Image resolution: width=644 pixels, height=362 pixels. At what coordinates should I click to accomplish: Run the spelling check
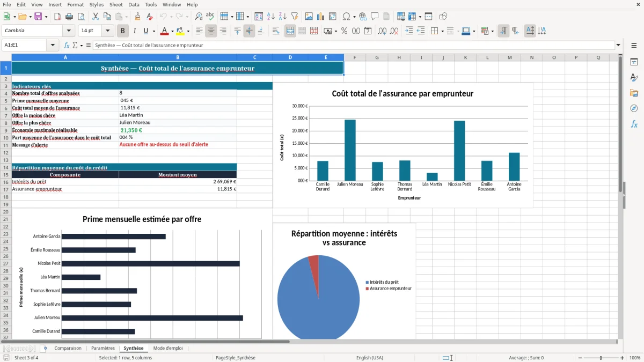[210, 17]
